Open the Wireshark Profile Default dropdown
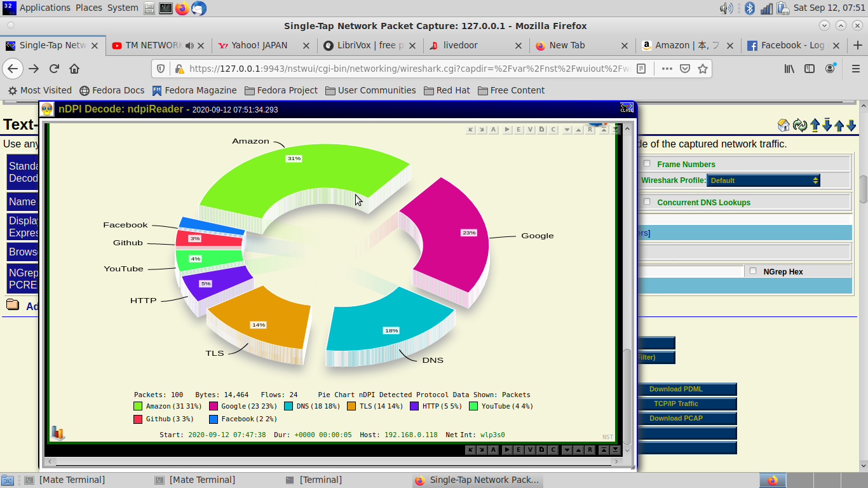The image size is (868, 488). coord(763,180)
